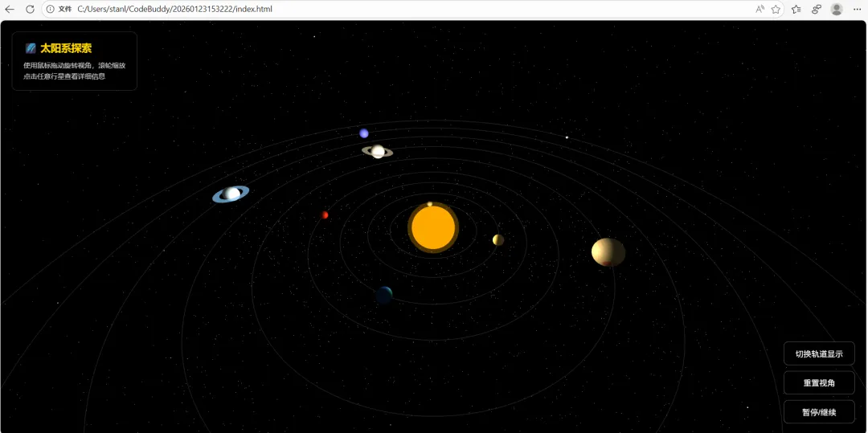Select large tan Jupiter planet
This screenshot has width=868, height=433.
coord(608,252)
